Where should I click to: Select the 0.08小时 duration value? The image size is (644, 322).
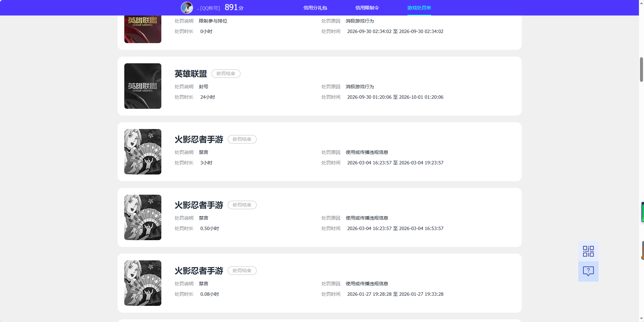(210, 294)
